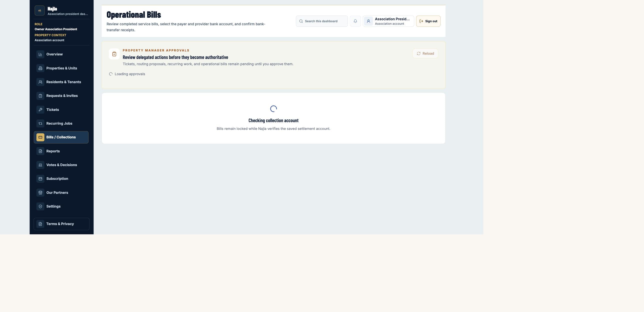Select Bills / Collections menu item
Image resolution: width=644 pixels, height=312 pixels.
61,137
